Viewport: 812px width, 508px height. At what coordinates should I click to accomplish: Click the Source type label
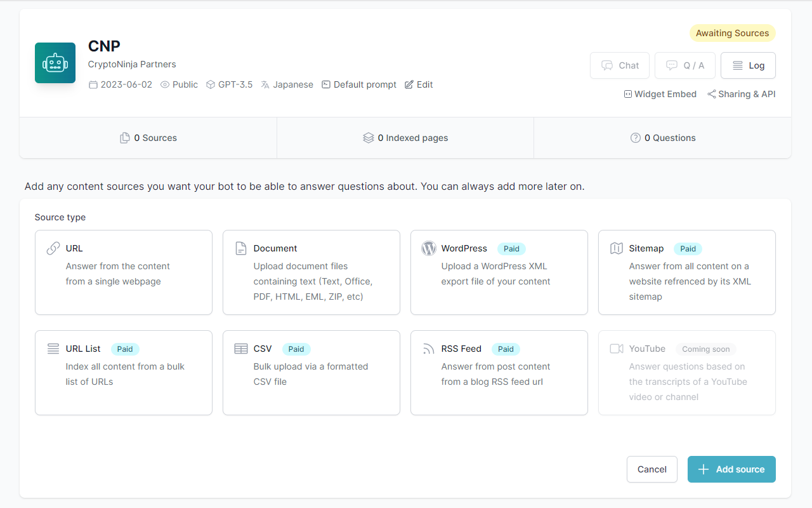60,217
